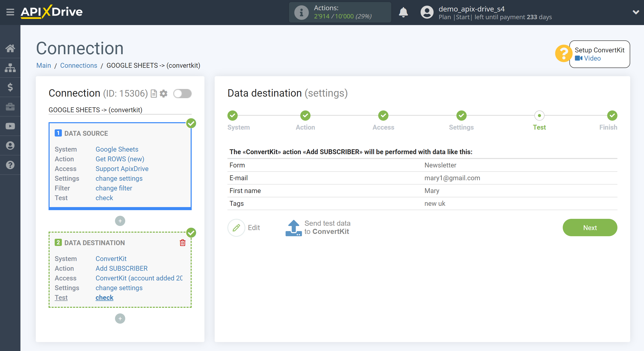Click Google Sheets system link
The height and width of the screenshot is (351, 644).
117,149
